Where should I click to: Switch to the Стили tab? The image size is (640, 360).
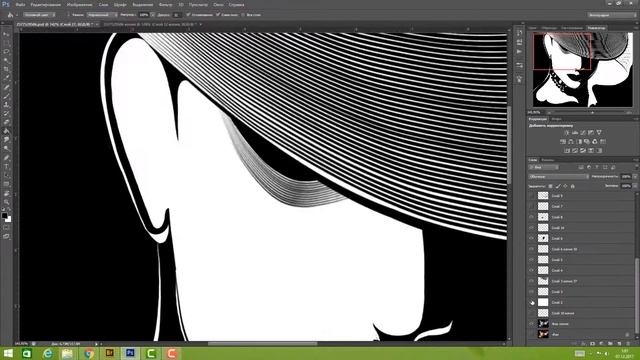coord(556,119)
